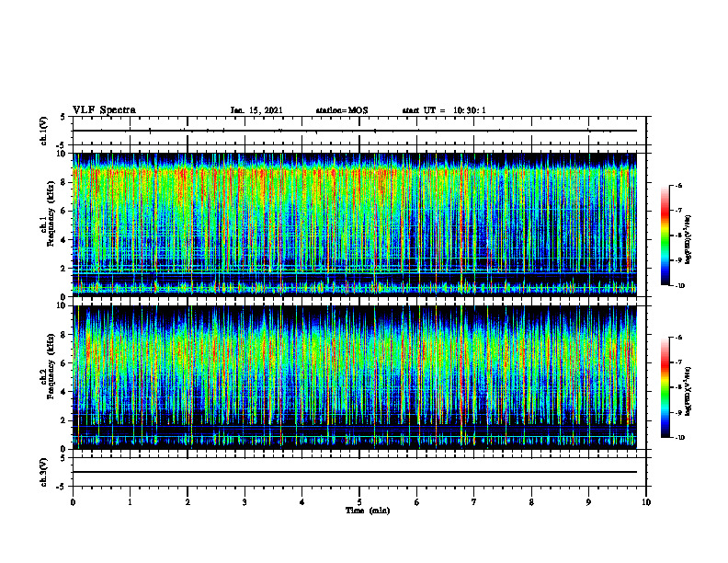Image resolution: width=728 pixels, height=563 pixels.
Task: Click the ch.1(V) axis label
Action: point(43,131)
